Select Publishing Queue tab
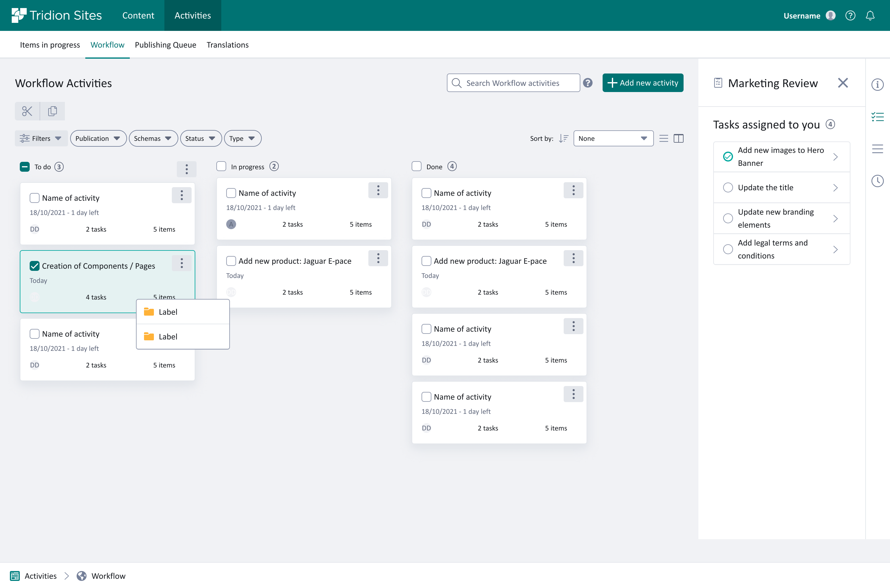This screenshot has height=588, width=890. (165, 44)
